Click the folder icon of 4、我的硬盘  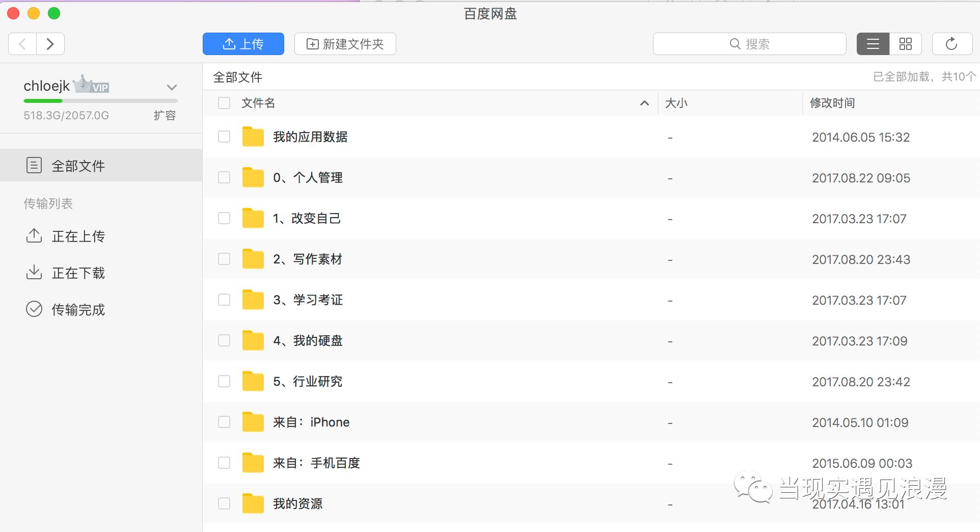pos(253,340)
